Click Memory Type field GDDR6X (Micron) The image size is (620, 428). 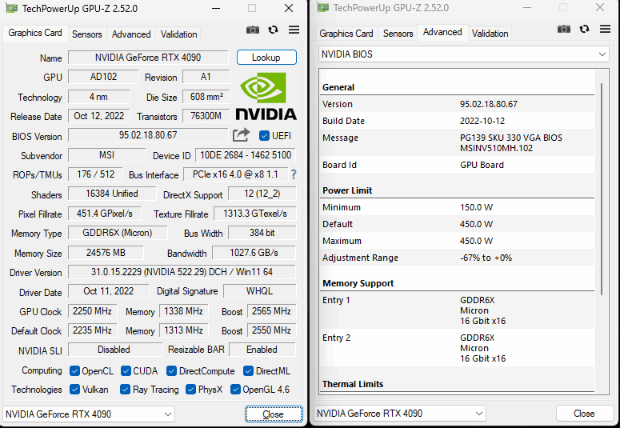[x=117, y=233]
